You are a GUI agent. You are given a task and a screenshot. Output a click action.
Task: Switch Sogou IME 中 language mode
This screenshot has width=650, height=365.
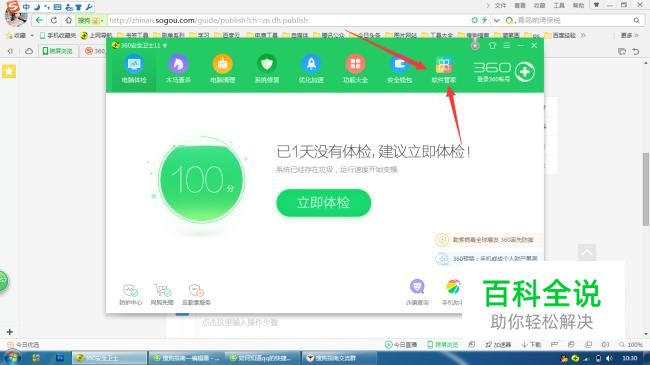26,7
